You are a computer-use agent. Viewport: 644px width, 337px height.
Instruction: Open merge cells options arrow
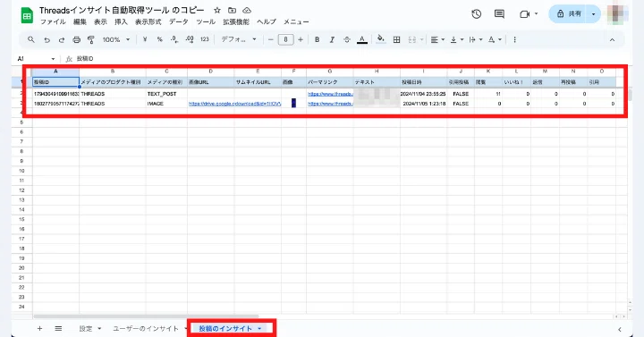pyautogui.click(x=421, y=39)
